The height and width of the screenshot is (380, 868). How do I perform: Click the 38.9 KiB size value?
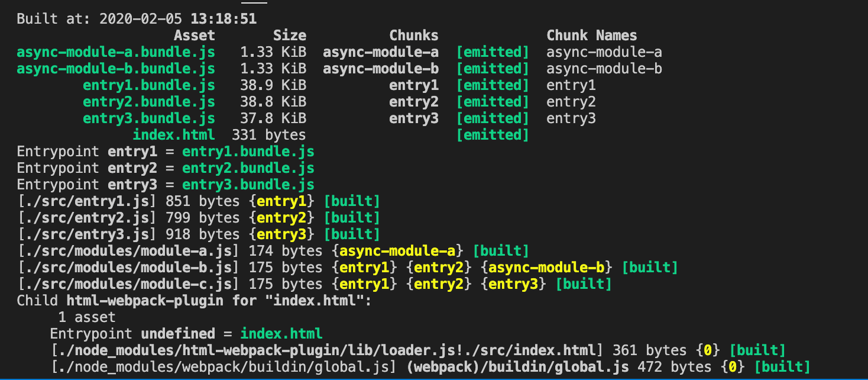click(273, 85)
